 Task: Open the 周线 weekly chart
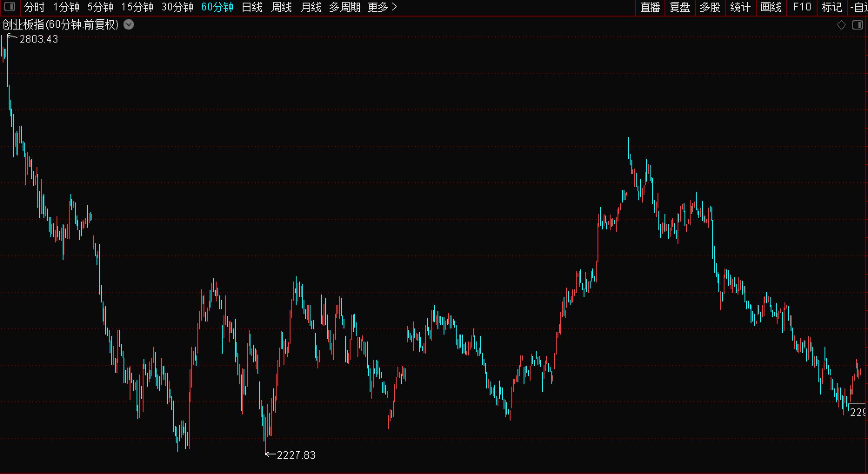pyautogui.click(x=281, y=7)
